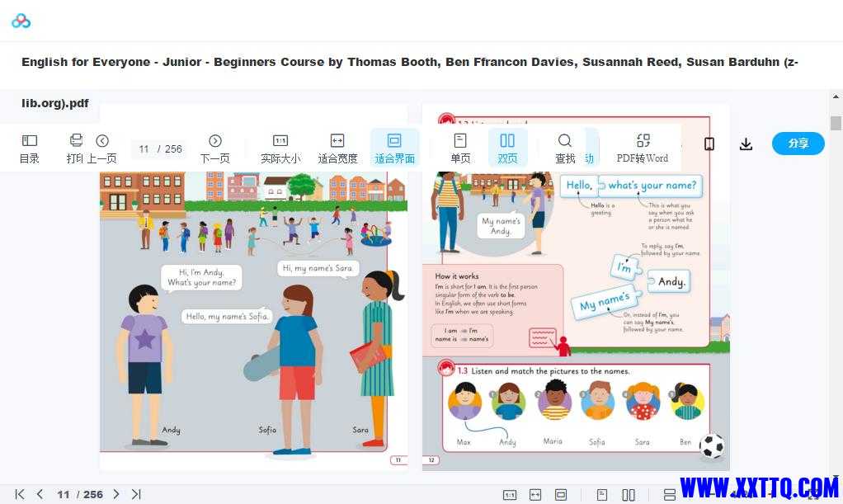
Task: Choose 适合宽度 fit width view
Action: click(x=337, y=148)
